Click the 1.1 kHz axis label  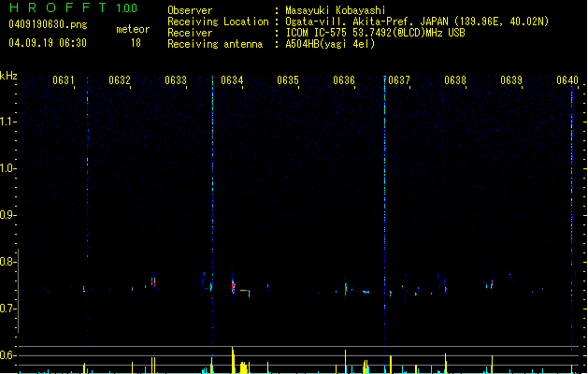[x=7, y=122]
